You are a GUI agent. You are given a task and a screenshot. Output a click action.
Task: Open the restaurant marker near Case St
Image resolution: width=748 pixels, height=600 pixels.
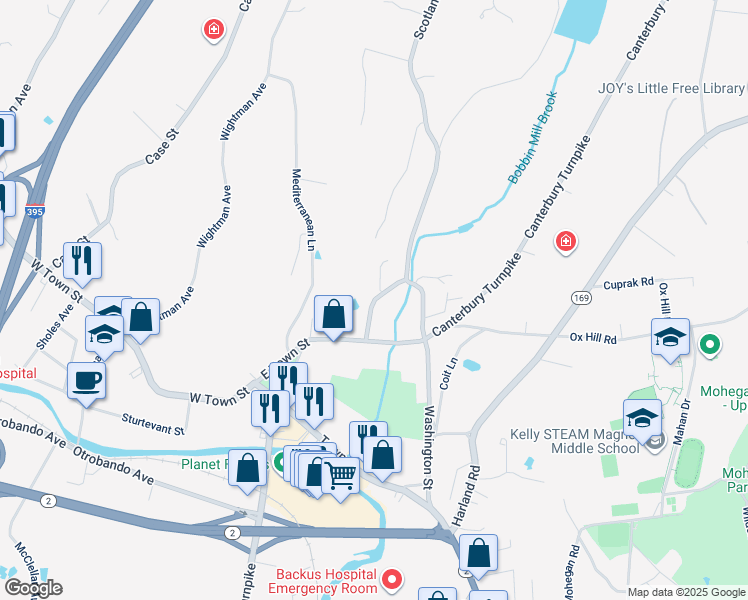[83, 264]
